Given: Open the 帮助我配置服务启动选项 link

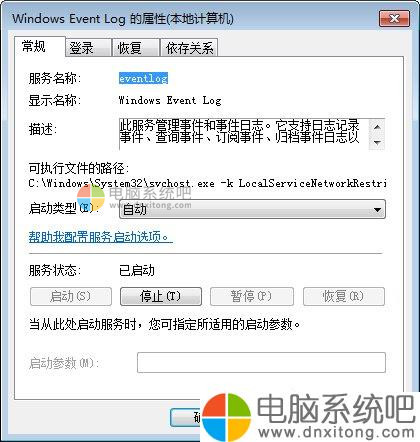Looking at the screenshot, I should pos(101,237).
